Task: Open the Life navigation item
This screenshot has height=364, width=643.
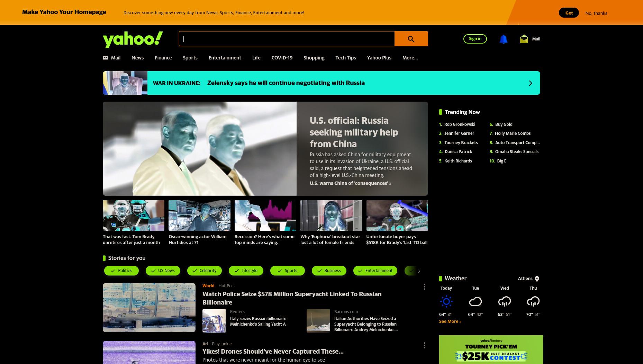Action: coord(256,58)
